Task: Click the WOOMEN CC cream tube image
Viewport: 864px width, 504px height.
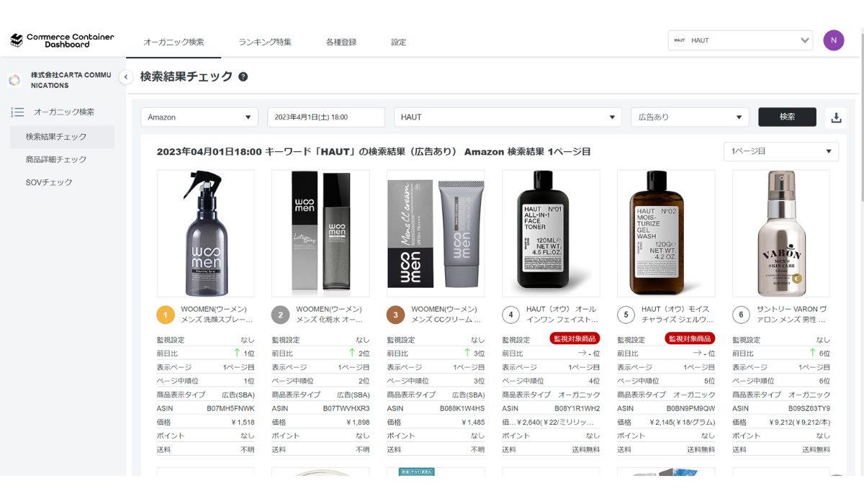Action: click(436, 233)
